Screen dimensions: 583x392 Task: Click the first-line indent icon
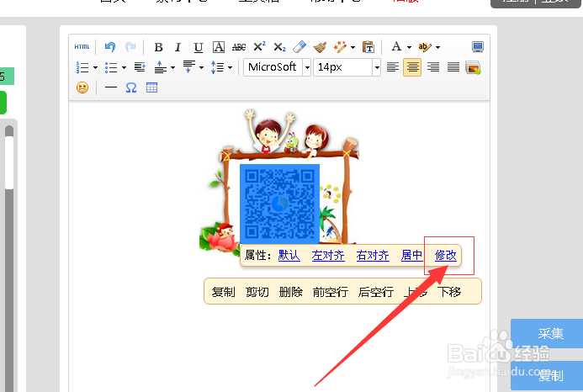[x=140, y=67]
